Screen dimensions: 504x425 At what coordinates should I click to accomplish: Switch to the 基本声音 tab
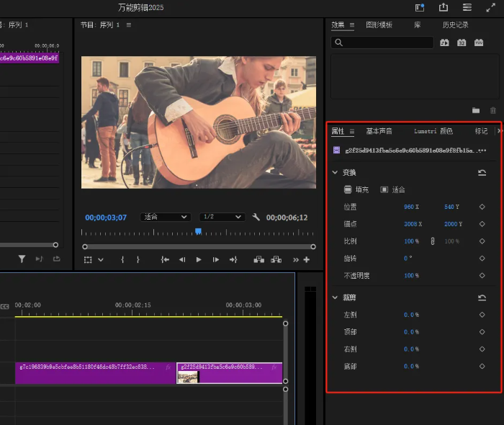379,131
